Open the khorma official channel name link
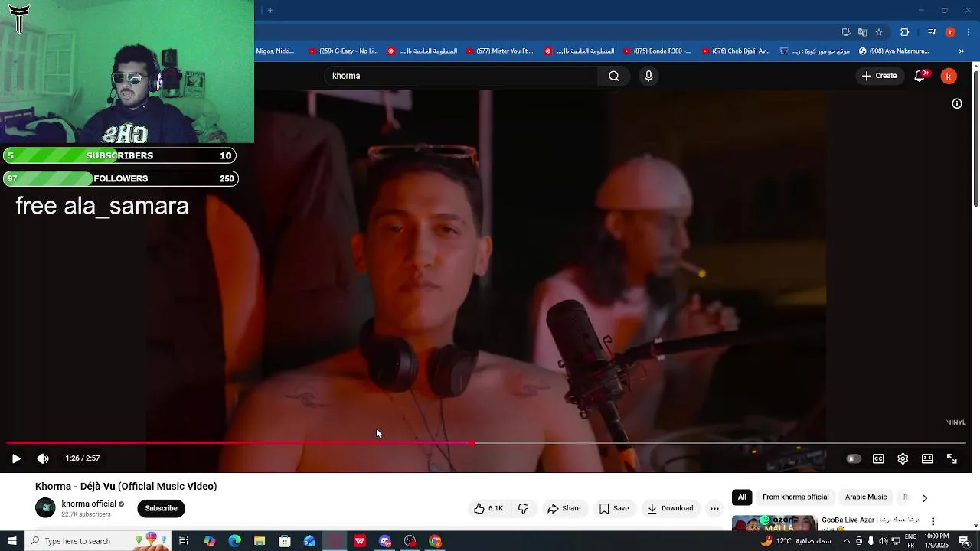980x551 pixels. click(89, 504)
